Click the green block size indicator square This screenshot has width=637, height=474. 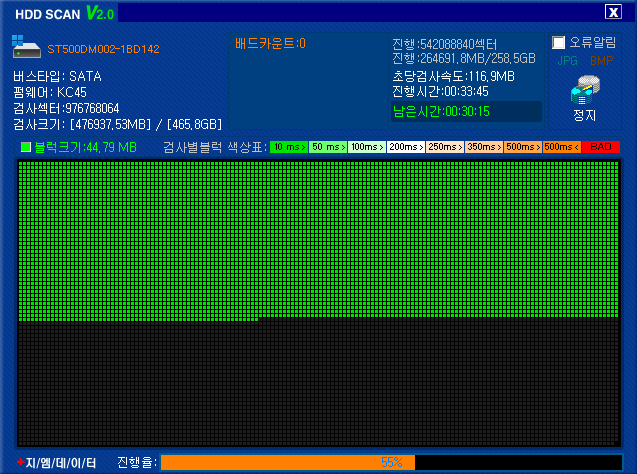26,147
